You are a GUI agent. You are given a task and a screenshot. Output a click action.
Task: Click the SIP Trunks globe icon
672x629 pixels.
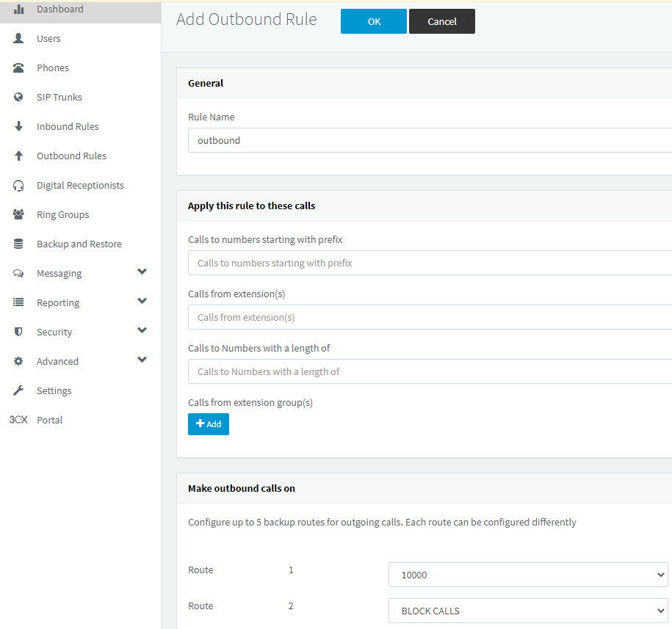tap(18, 97)
